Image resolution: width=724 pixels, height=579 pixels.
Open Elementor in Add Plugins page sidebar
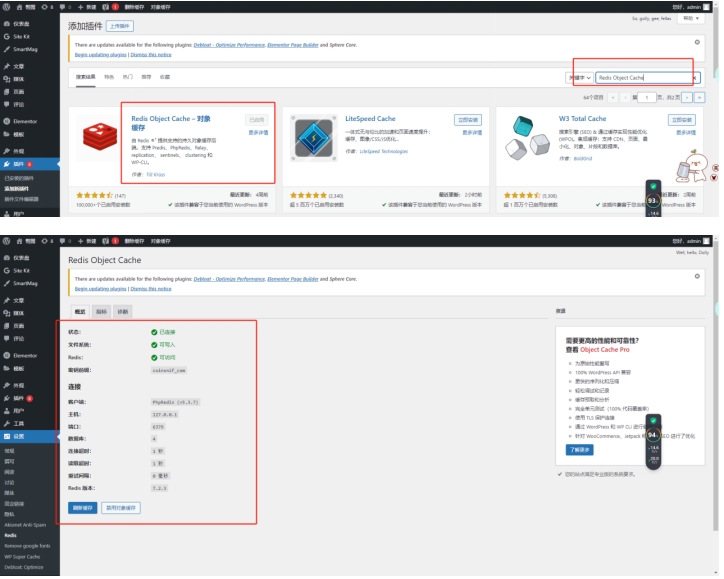(x=25, y=121)
